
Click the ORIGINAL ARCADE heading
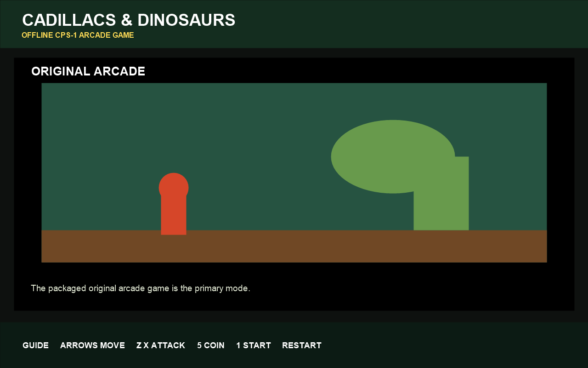(x=88, y=71)
